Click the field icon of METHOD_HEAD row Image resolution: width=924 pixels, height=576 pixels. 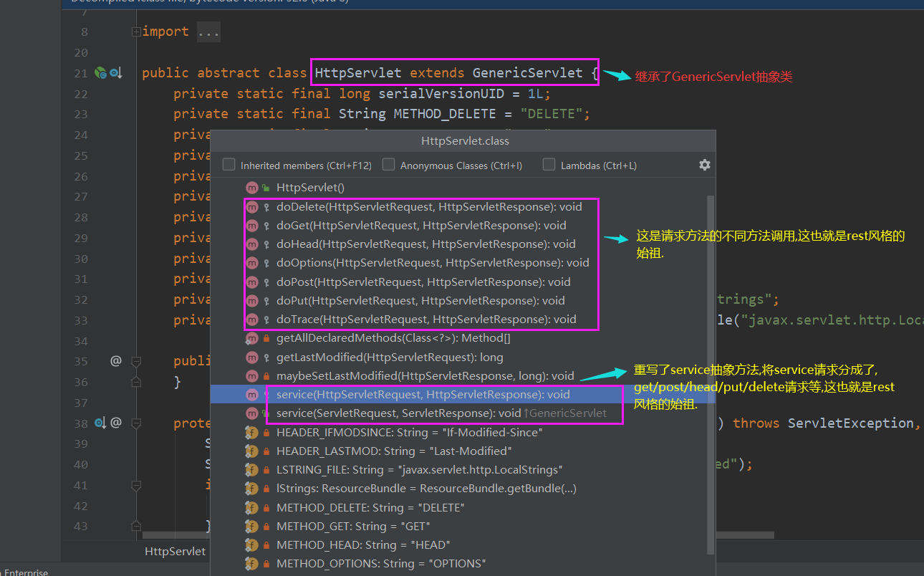tap(251, 544)
